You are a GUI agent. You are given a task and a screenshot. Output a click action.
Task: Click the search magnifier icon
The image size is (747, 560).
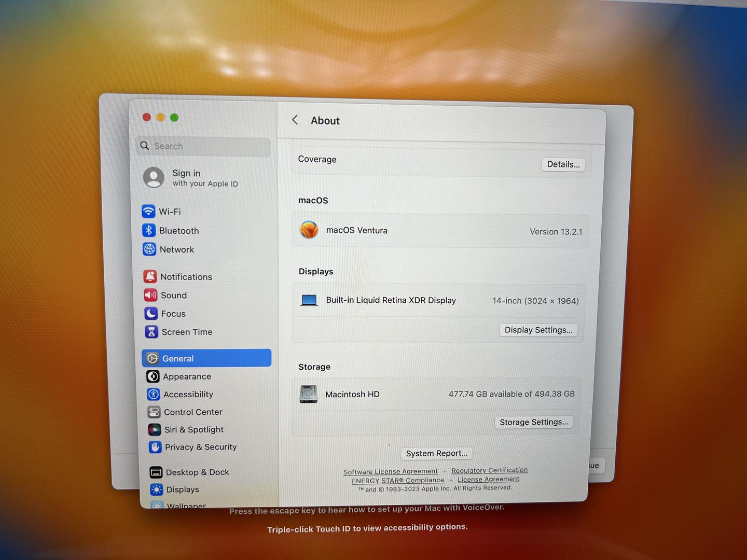(145, 146)
